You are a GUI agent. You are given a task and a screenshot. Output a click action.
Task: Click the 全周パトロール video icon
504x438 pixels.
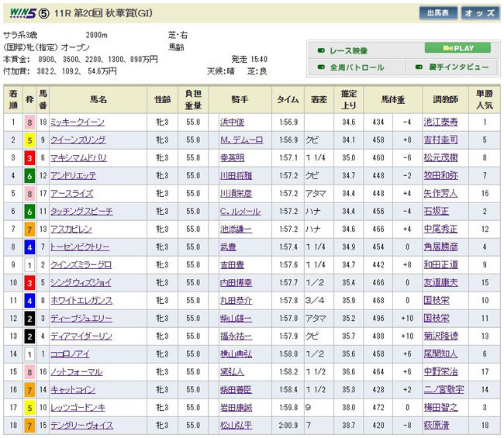pos(320,67)
